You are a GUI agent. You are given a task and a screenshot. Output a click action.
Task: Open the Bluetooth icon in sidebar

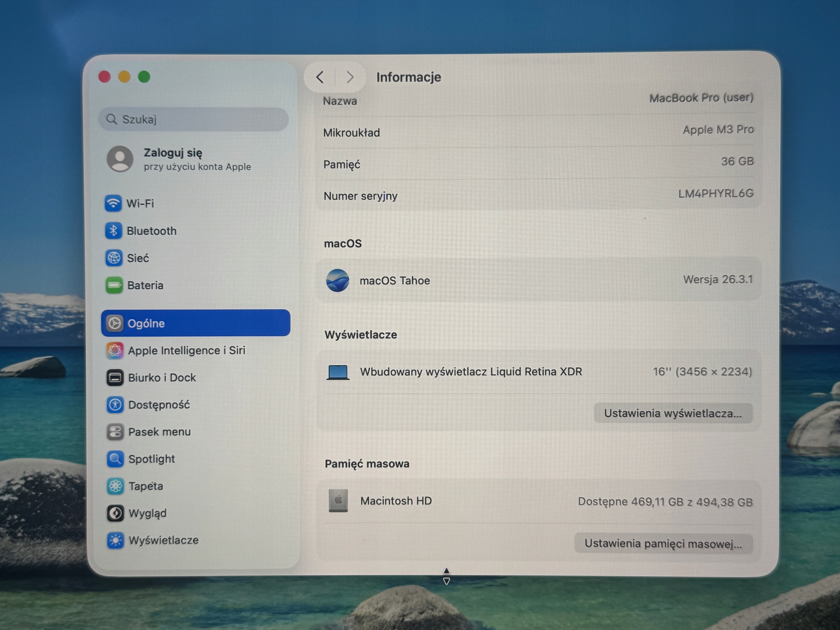(114, 230)
